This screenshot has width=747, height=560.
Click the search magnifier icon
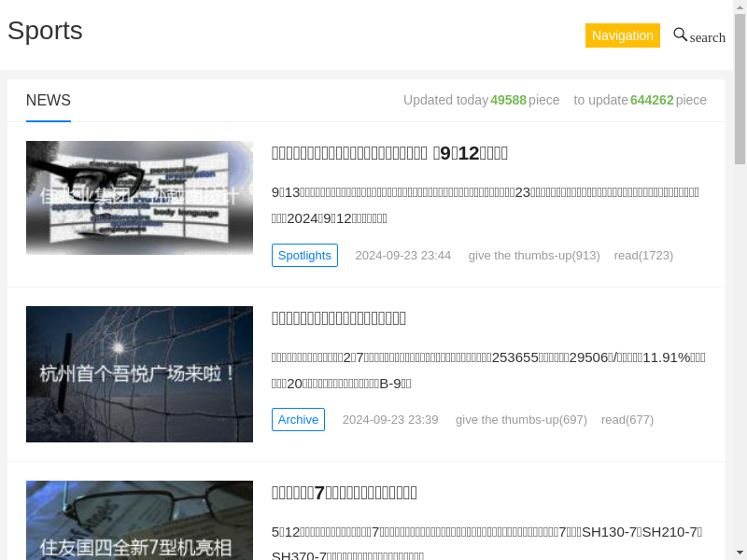click(681, 35)
